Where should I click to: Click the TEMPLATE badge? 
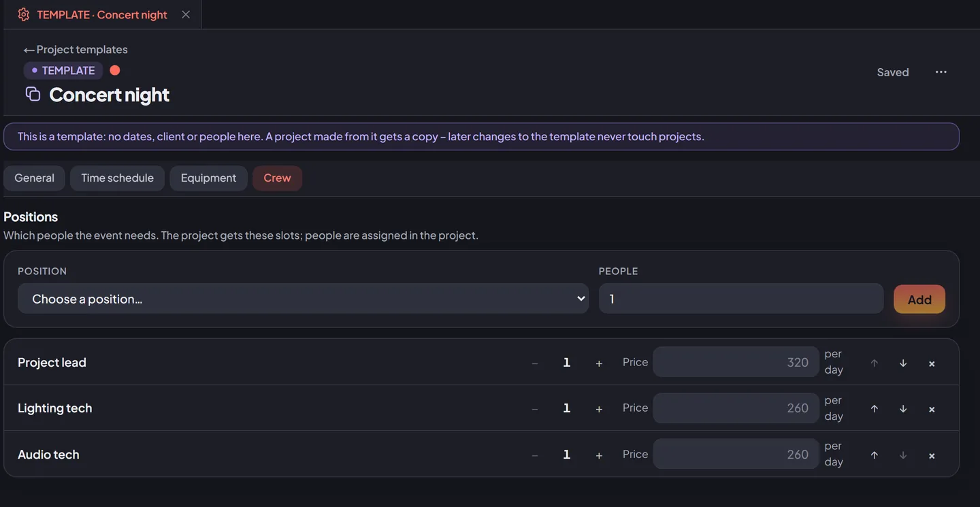point(63,71)
